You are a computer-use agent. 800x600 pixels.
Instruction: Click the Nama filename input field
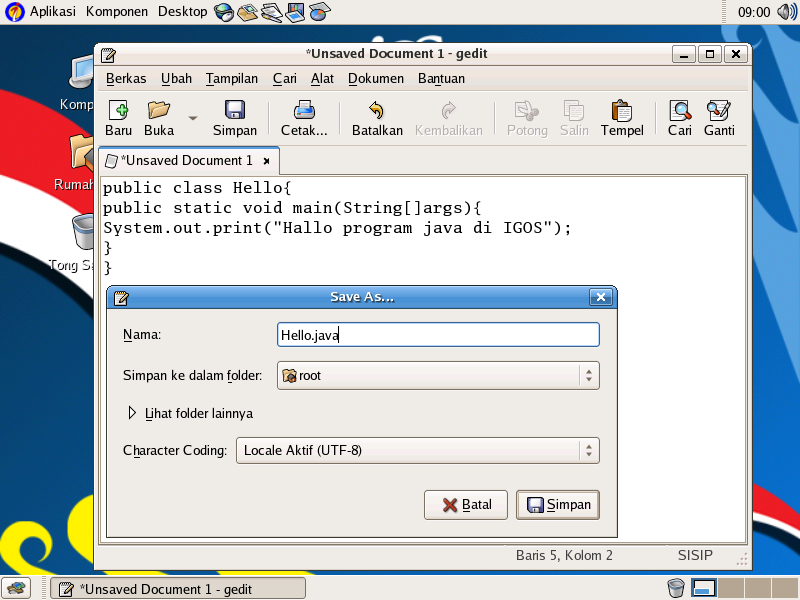438,335
